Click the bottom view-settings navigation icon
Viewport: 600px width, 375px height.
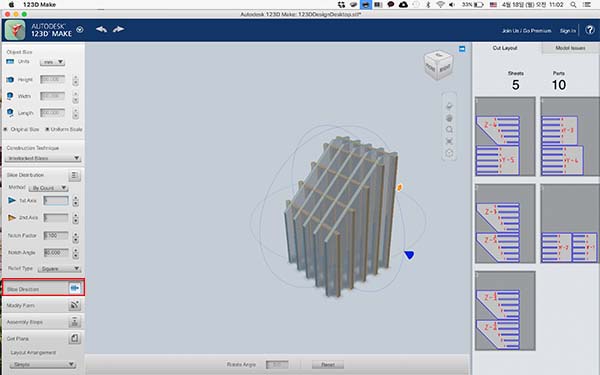coord(449,153)
